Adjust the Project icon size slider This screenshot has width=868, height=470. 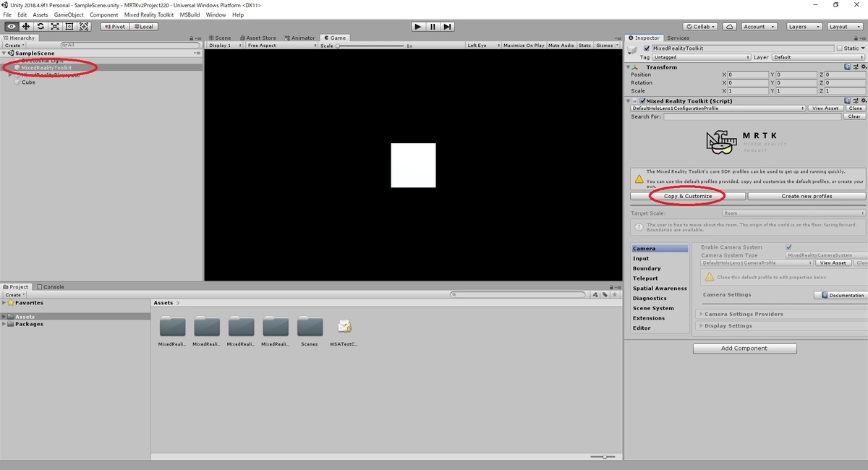pyautogui.click(x=604, y=456)
